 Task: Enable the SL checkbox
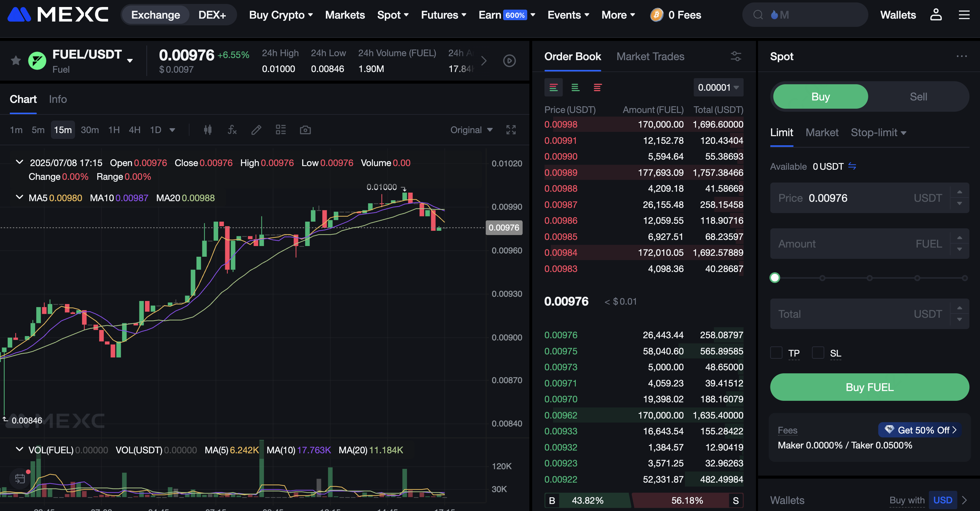(x=818, y=353)
